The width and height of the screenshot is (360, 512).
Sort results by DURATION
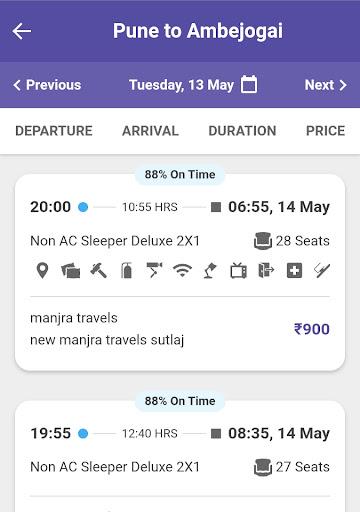click(242, 131)
